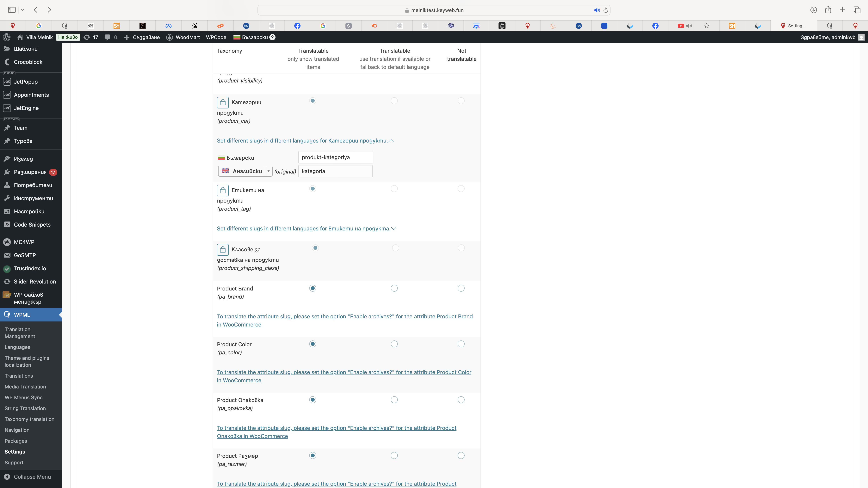The height and width of the screenshot is (488, 868).
Task: Open the Enable archives link for Product Color
Action: tap(344, 376)
